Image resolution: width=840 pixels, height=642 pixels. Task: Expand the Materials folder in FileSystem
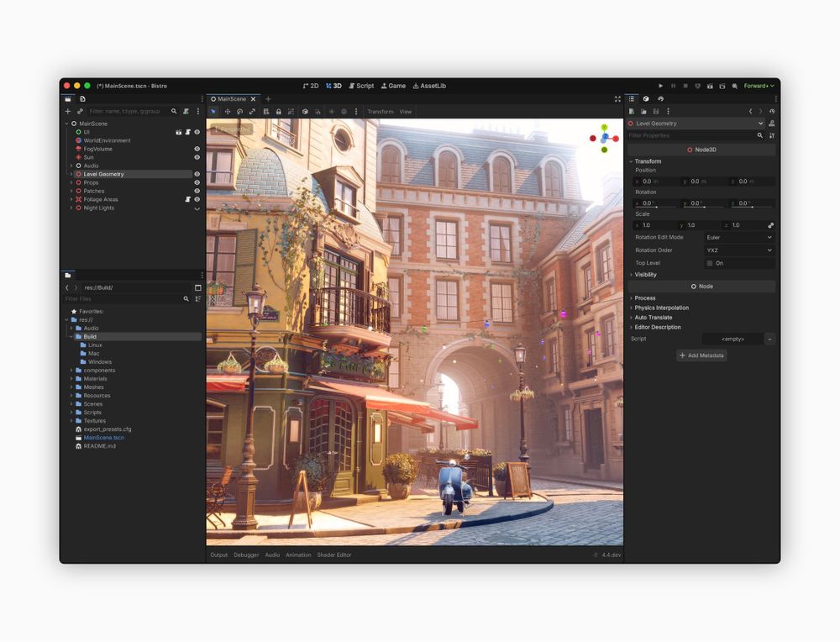pos(71,379)
